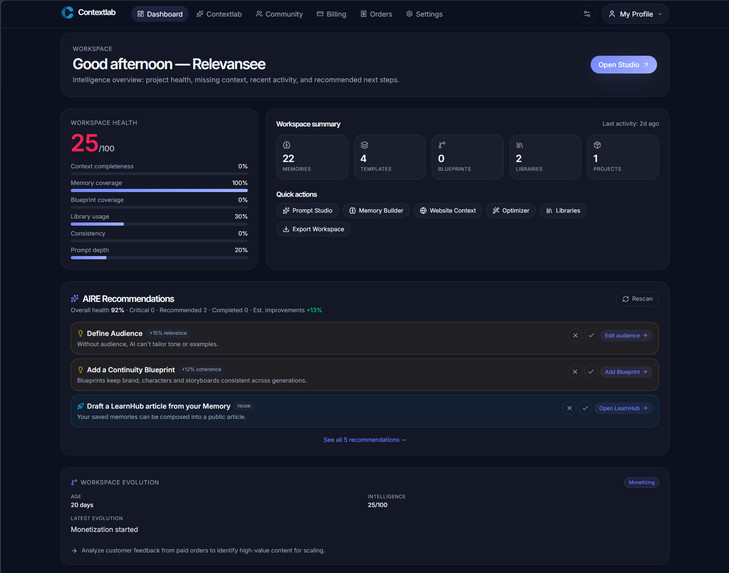Screen dimensions: 729x573
Task: Click the Export Workspace download icon
Action: point(286,229)
